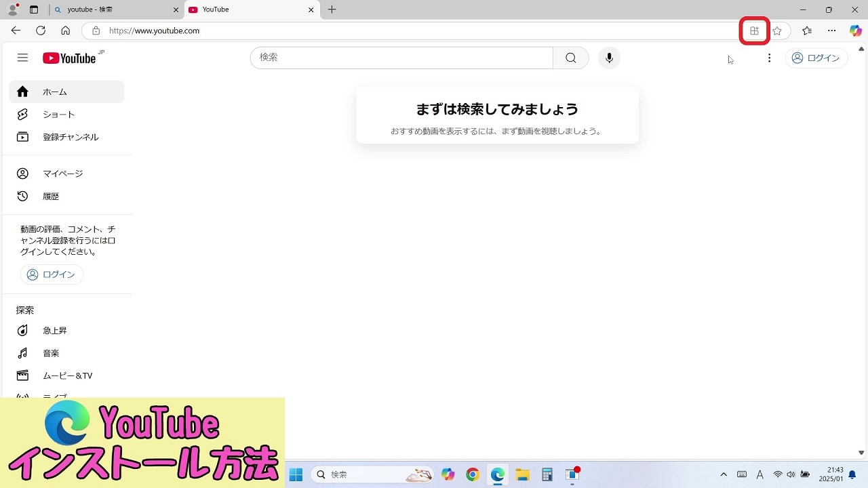Open Calculator from the taskbar
The height and width of the screenshot is (488, 868).
click(x=547, y=474)
